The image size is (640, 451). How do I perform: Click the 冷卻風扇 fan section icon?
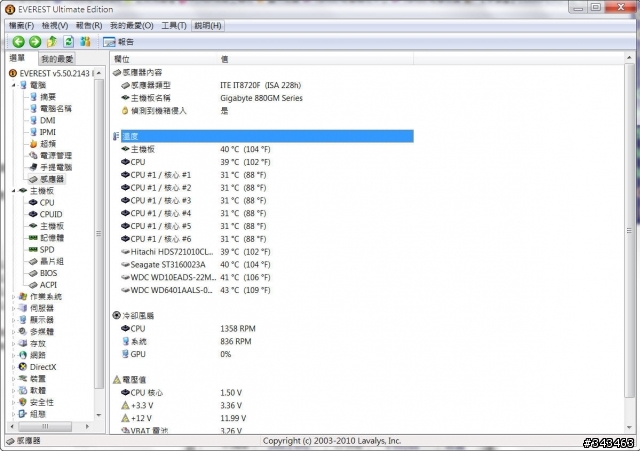(116, 315)
